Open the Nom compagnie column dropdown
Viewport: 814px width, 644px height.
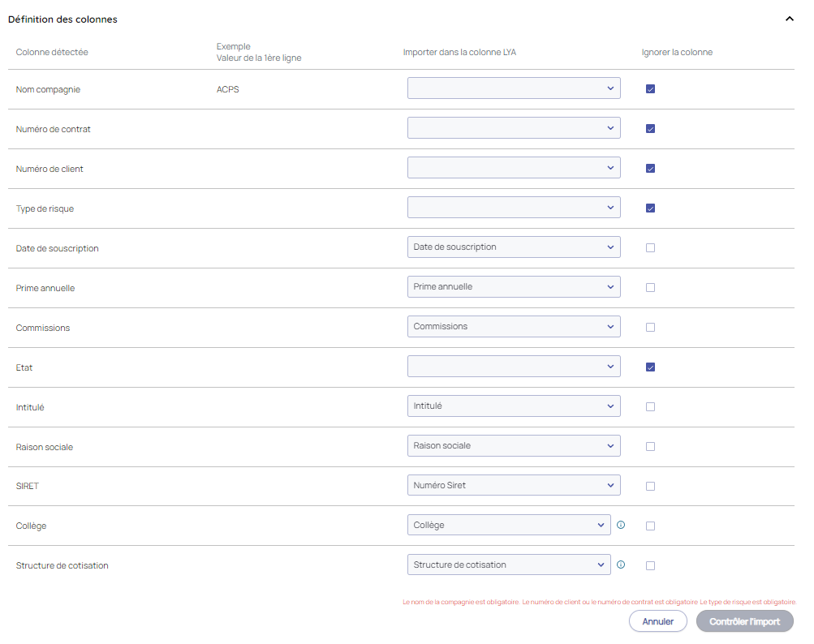513,88
